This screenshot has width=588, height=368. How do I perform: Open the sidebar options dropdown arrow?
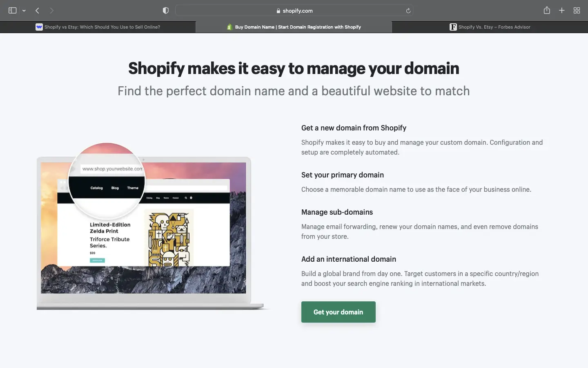tap(24, 11)
